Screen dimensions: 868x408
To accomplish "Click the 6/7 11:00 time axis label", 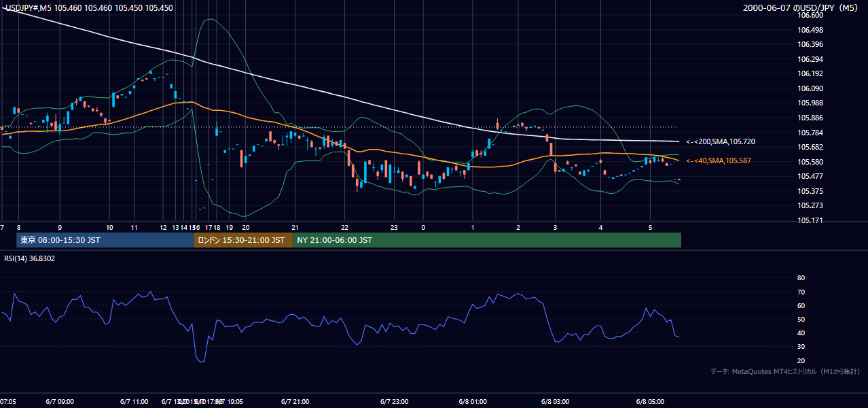I will pyautogui.click(x=134, y=401).
